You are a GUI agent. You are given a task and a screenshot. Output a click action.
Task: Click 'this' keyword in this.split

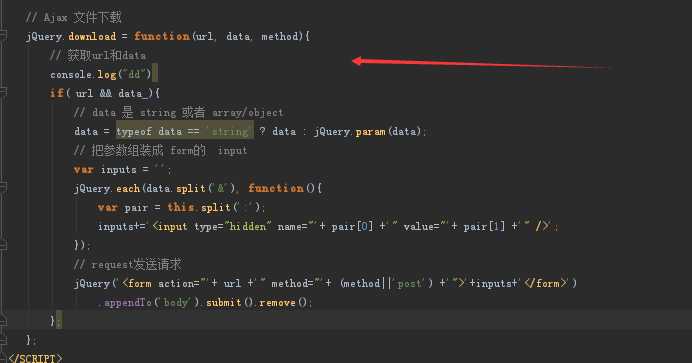click(x=180, y=207)
